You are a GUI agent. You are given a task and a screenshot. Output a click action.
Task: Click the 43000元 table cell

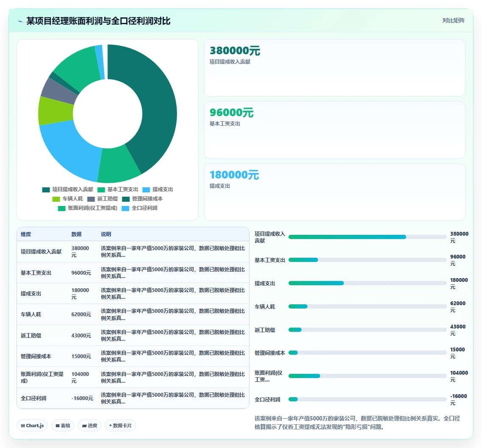[81, 335]
